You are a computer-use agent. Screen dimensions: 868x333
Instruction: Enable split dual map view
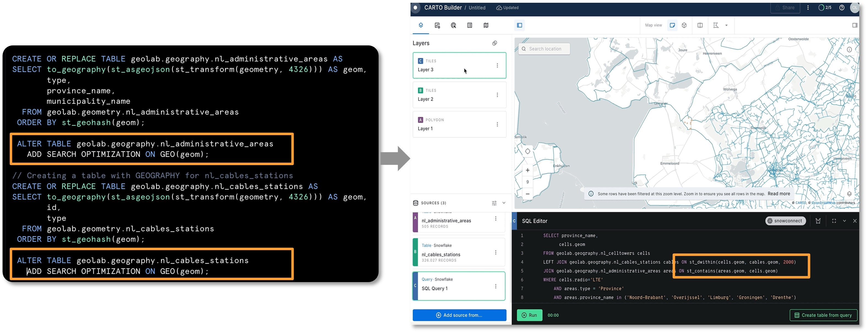[700, 25]
